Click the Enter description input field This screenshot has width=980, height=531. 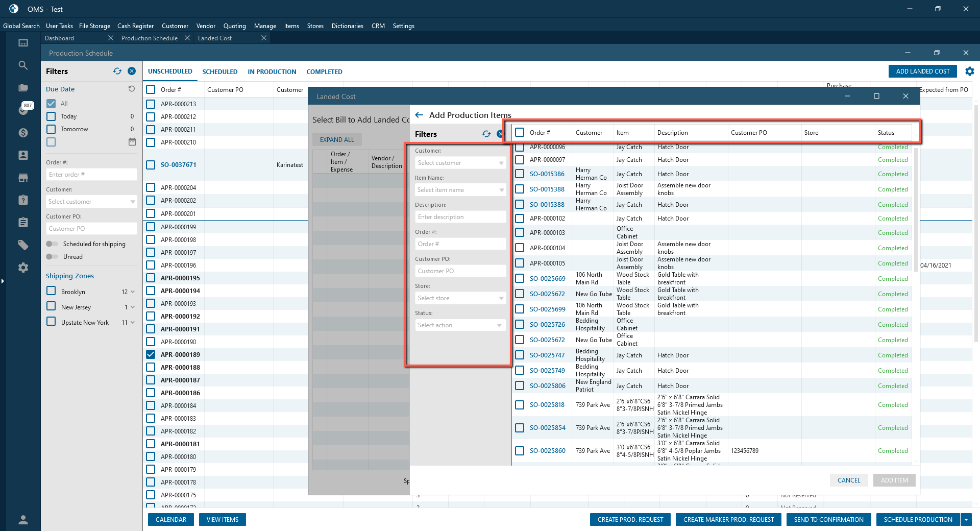(460, 217)
